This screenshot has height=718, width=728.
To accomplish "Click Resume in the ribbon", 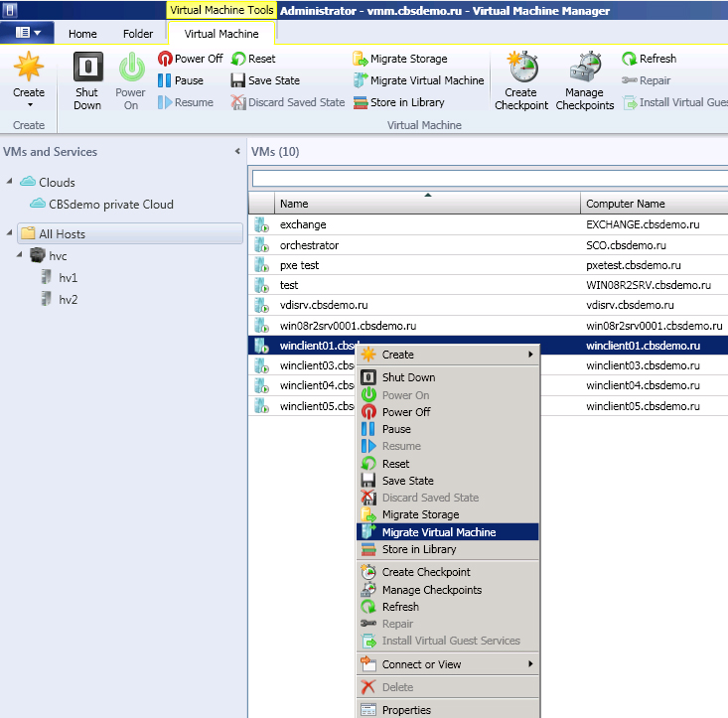I will [186, 102].
